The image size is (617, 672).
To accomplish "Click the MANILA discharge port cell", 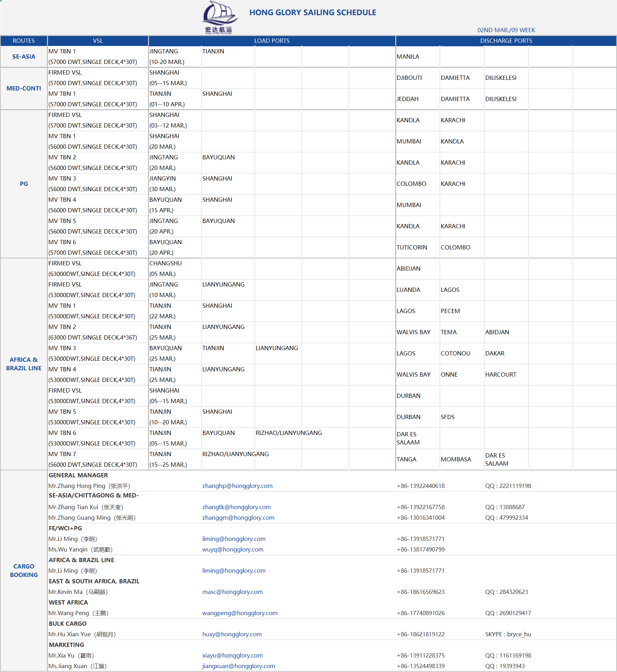I will 408,57.
